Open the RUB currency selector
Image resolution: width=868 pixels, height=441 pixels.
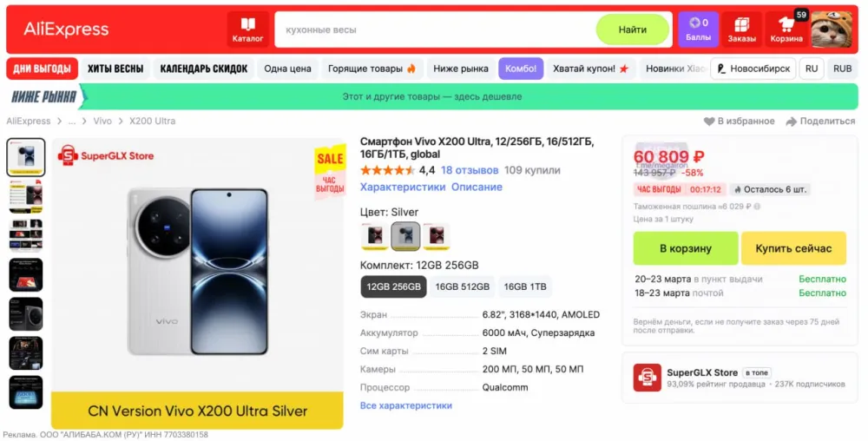pyautogui.click(x=842, y=69)
